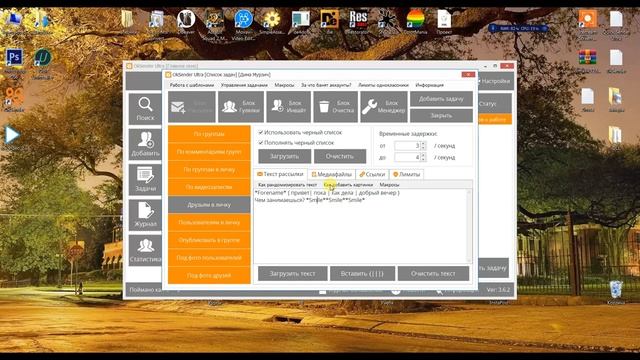This screenshot has height=360, width=640.
Task: Open Как рандомизировать текст help item
Action: pyautogui.click(x=287, y=185)
